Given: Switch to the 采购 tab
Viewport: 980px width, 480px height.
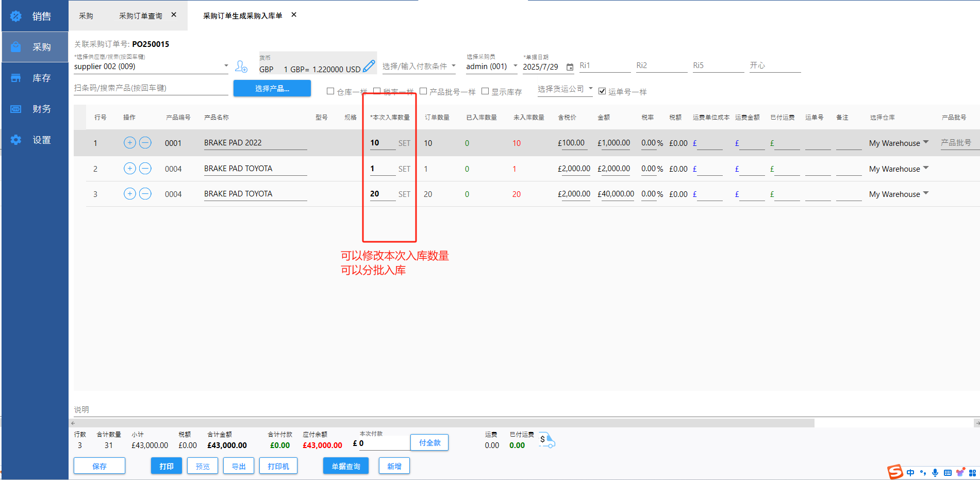Looking at the screenshot, I should pos(86,16).
